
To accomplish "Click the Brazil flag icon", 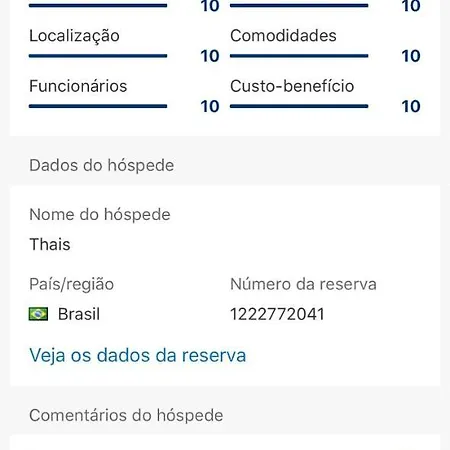I will (x=38, y=314).
